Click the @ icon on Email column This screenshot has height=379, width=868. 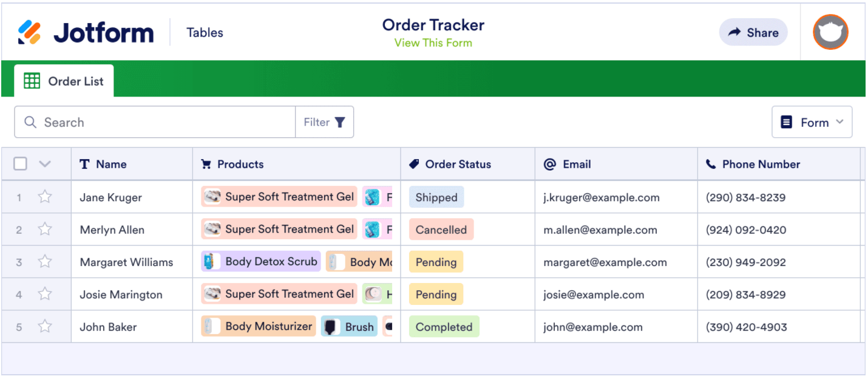pyautogui.click(x=551, y=164)
